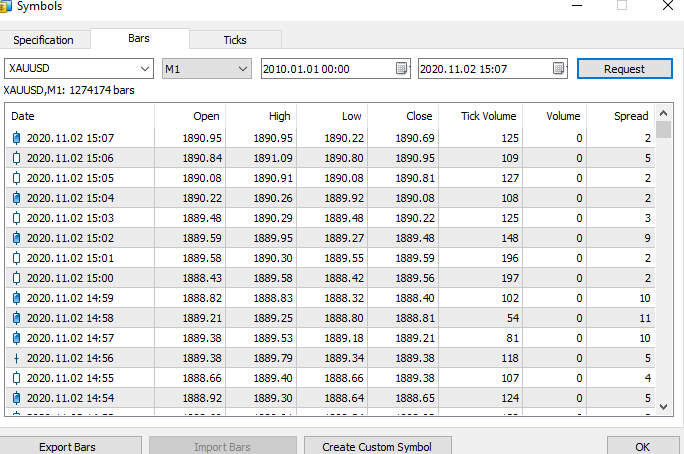Click the candlestick icon for the 14:59 bar

[16, 298]
